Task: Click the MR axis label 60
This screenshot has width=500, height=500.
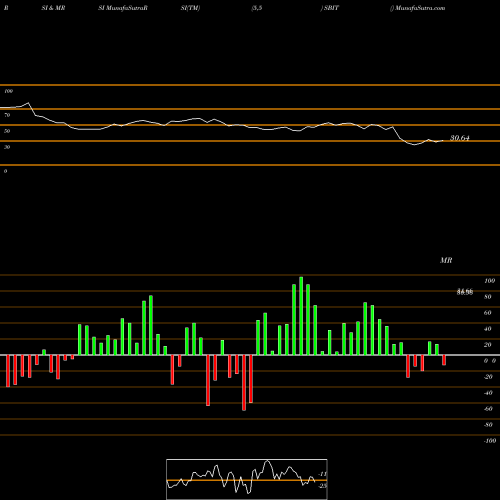Action: pos(487,313)
